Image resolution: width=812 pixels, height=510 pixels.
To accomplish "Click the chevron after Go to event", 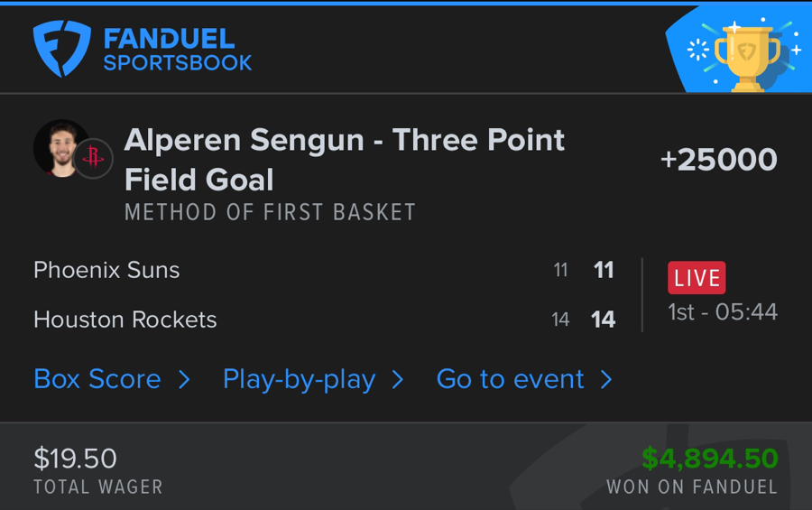I will tap(606, 379).
